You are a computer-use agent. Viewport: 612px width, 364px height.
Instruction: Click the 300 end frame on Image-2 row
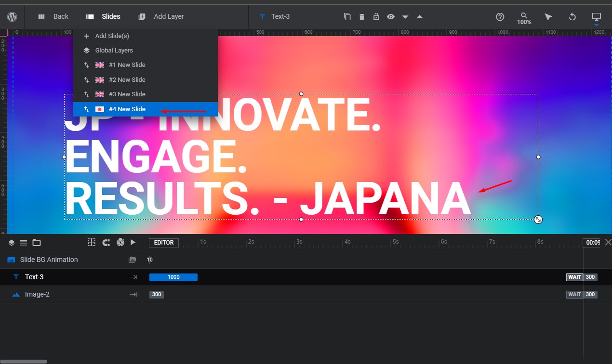point(590,294)
